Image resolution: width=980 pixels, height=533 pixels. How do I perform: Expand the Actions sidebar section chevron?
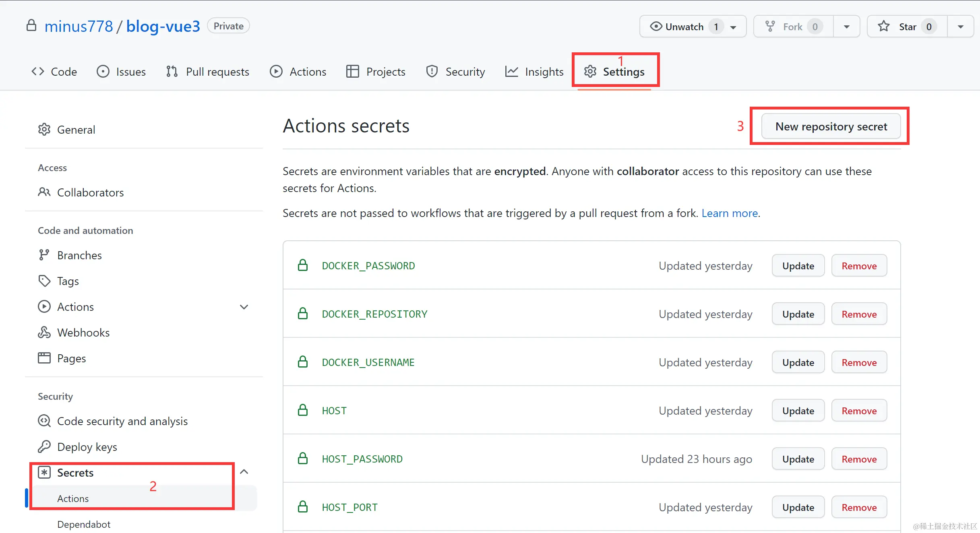click(x=244, y=307)
